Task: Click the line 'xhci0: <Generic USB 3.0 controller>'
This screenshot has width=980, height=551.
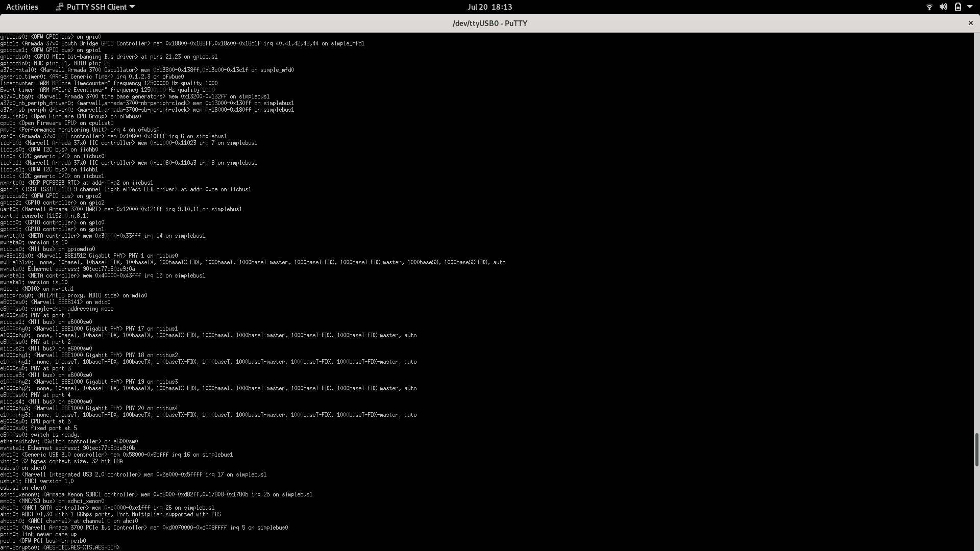Action: [x=116, y=455]
